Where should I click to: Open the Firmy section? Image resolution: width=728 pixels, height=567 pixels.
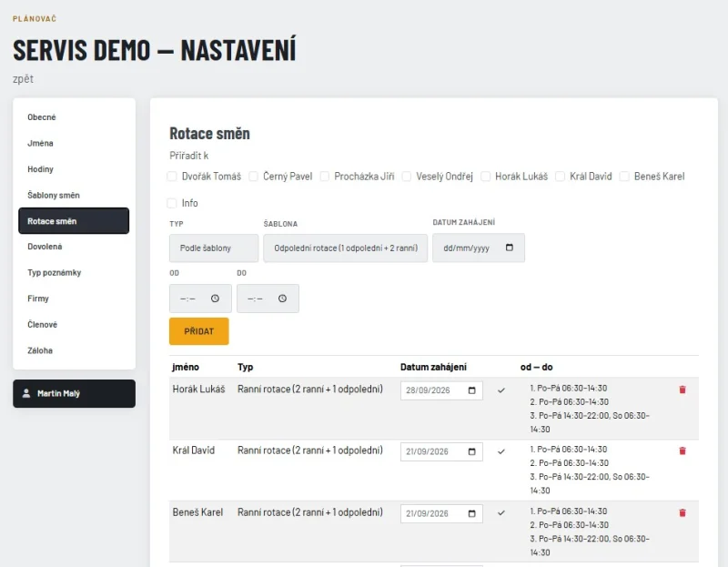(74, 299)
